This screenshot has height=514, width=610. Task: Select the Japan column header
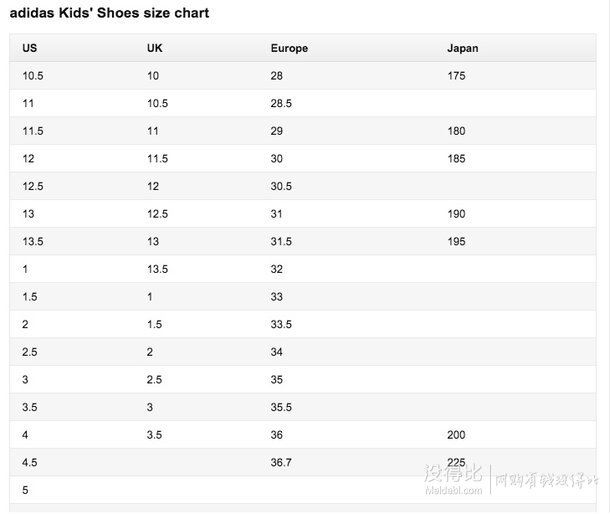[463, 48]
